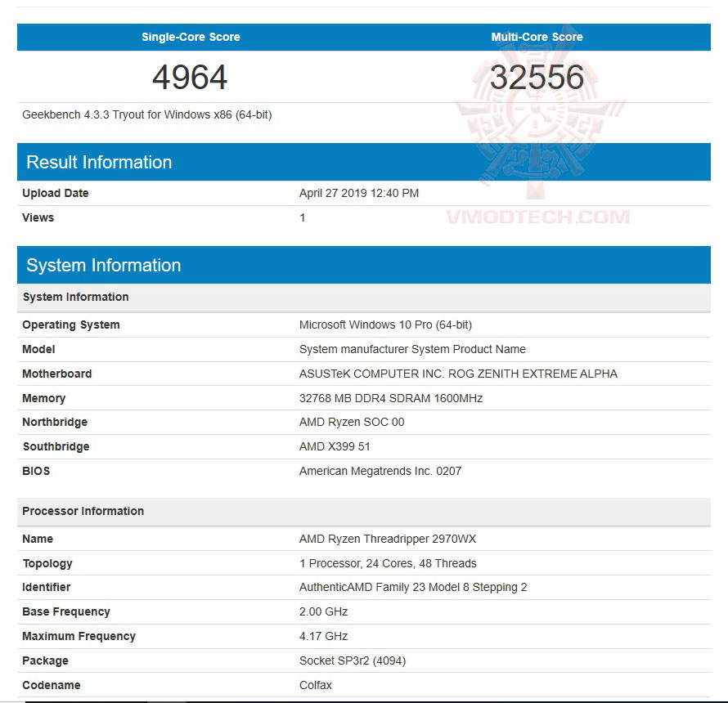Click the Upload Date label
The height and width of the screenshot is (703, 728).
click(x=56, y=193)
